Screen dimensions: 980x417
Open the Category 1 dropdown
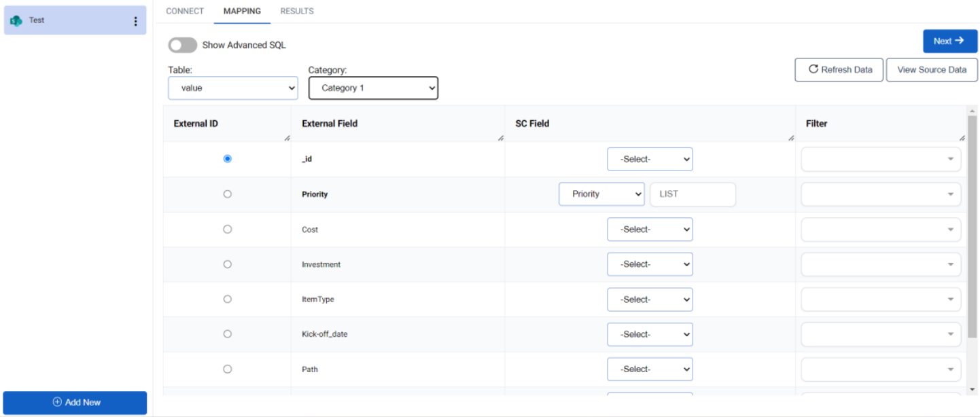click(x=373, y=88)
